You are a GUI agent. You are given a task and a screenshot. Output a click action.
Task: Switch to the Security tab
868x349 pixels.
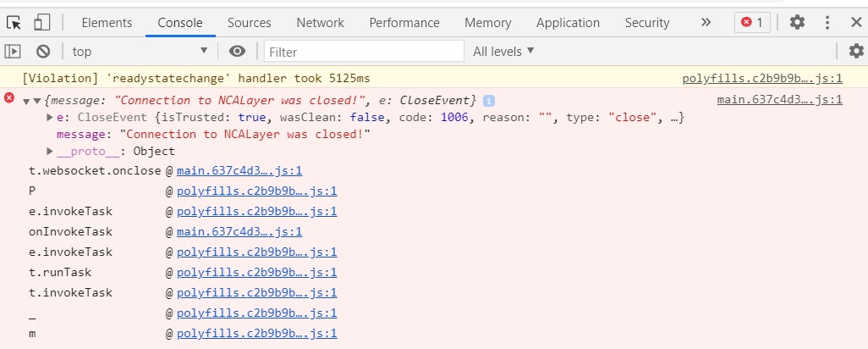[x=647, y=23]
